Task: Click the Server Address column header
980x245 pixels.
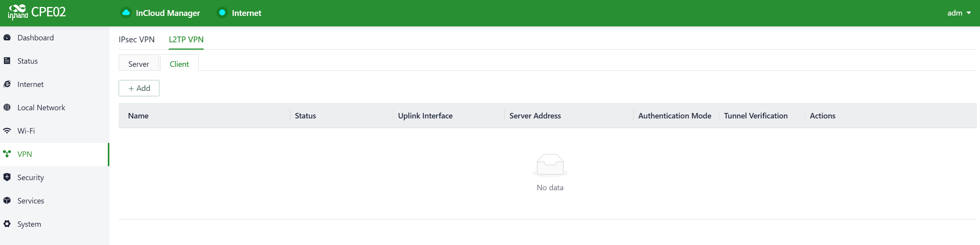Action: [x=535, y=116]
